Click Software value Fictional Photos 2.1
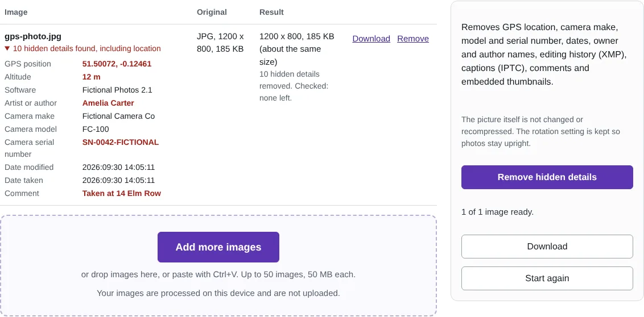The width and height of the screenshot is (644, 317). (x=117, y=90)
